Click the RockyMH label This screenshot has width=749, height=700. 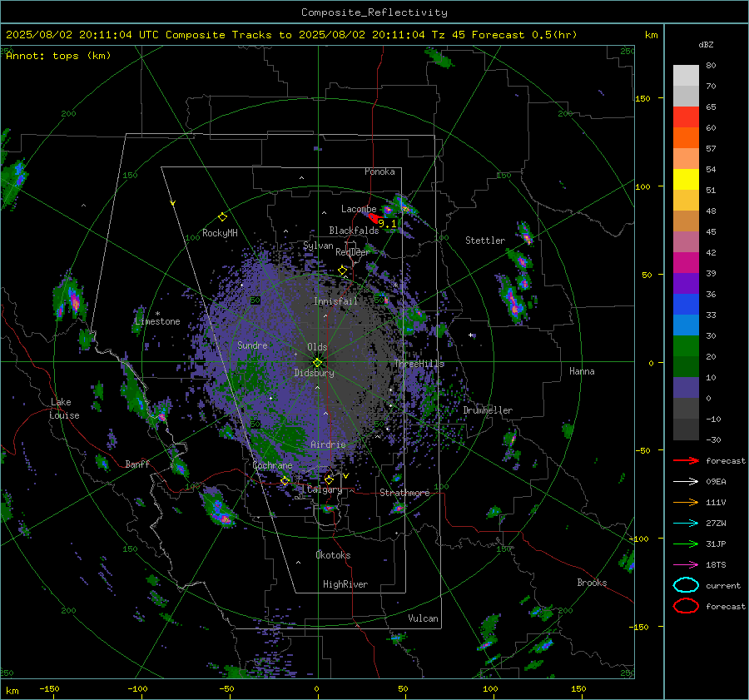click(x=220, y=233)
